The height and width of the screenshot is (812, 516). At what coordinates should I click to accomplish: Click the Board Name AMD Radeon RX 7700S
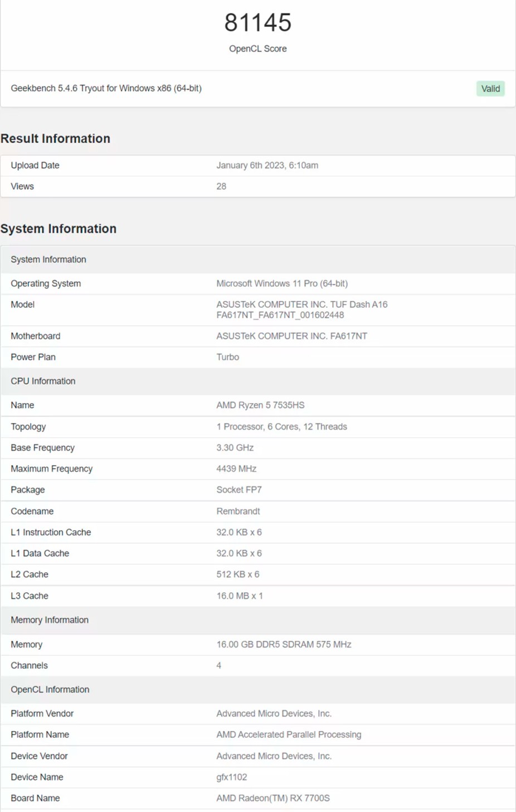[273, 798]
